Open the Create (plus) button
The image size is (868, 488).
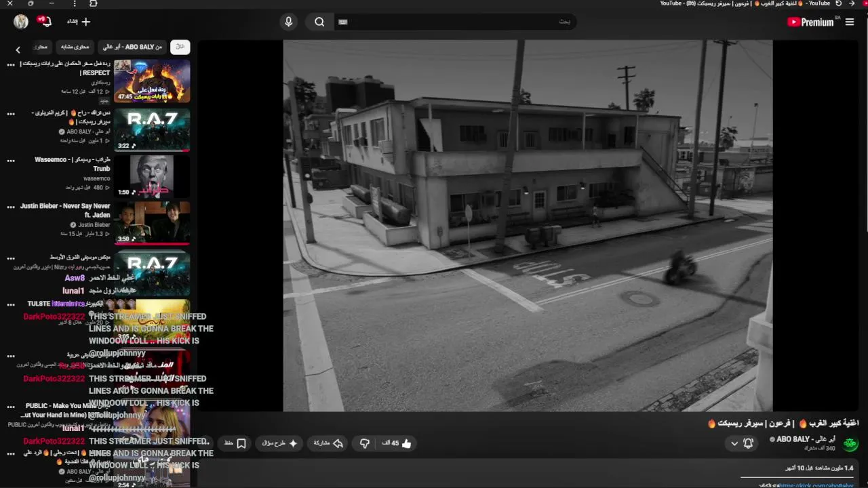pyautogui.click(x=79, y=22)
